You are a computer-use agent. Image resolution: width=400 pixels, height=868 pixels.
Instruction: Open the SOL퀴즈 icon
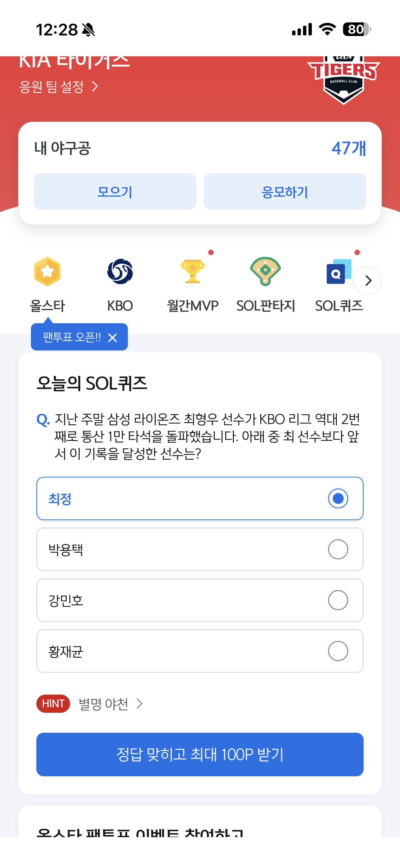click(338, 271)
